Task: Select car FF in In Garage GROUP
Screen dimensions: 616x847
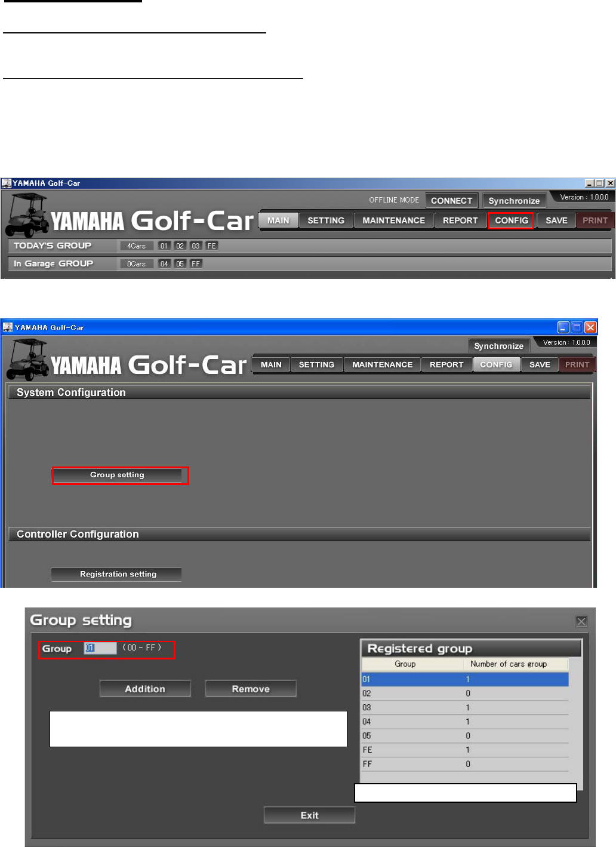Action: coord(196,264)
